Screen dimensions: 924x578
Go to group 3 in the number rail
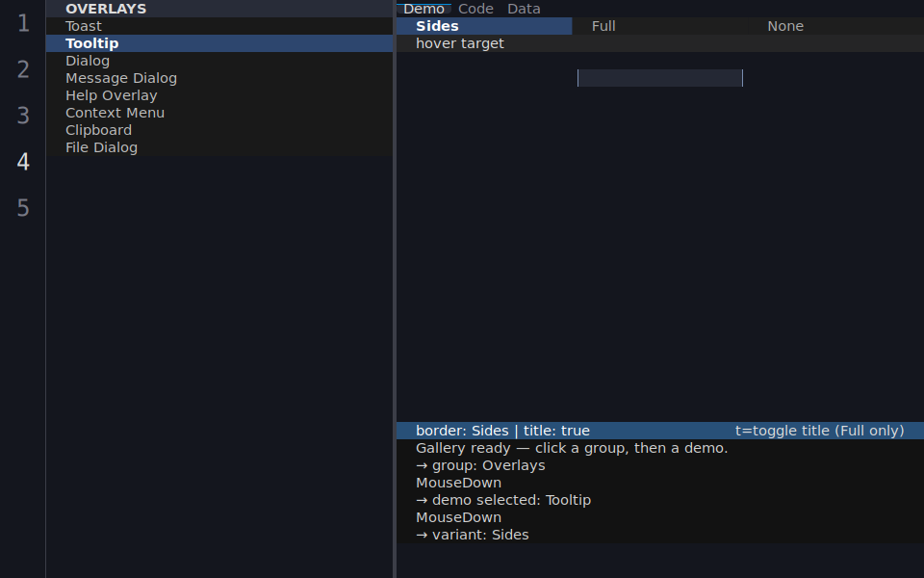point(23,116)
